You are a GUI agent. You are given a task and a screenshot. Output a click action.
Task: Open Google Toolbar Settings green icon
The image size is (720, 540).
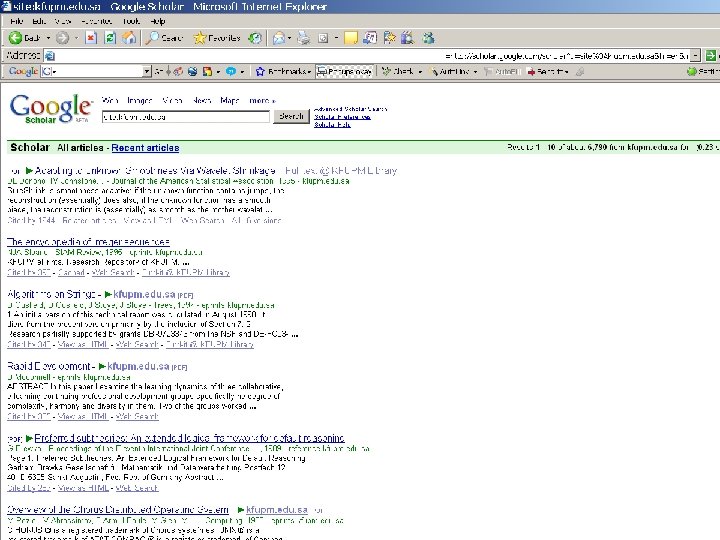(x=692, y=71)
